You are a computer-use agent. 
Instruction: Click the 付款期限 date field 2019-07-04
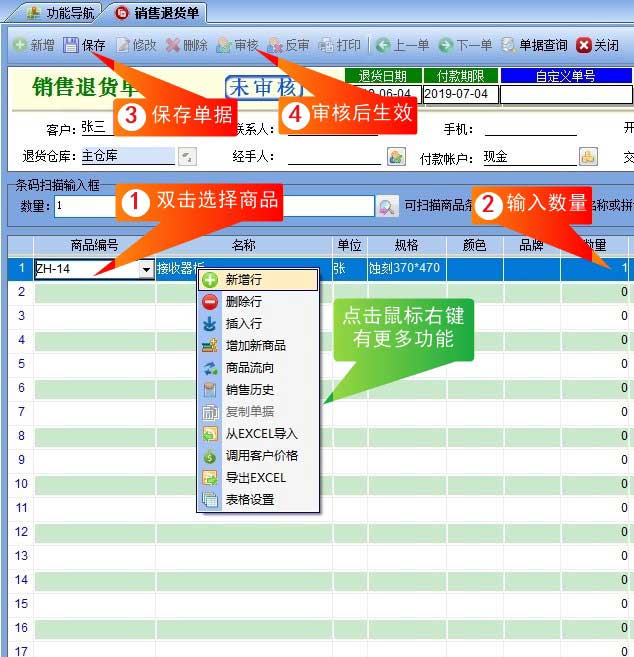[x=461, y=94]
